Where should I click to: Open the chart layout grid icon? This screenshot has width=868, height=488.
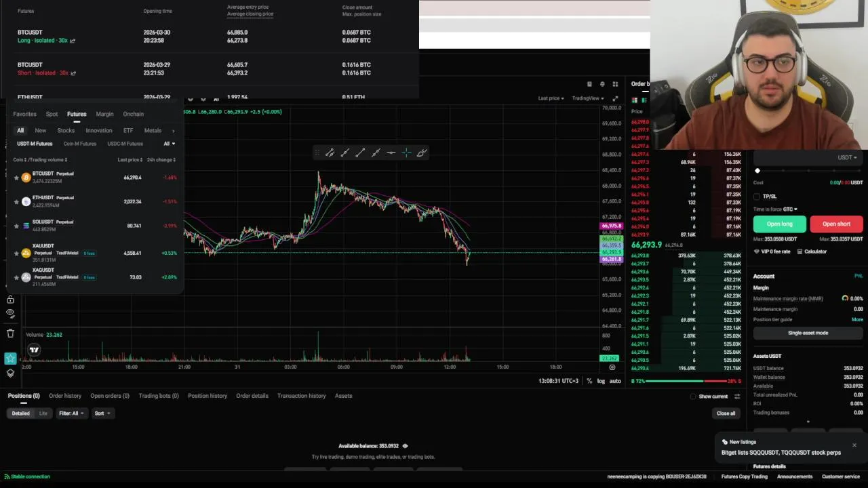pos(615,84)
